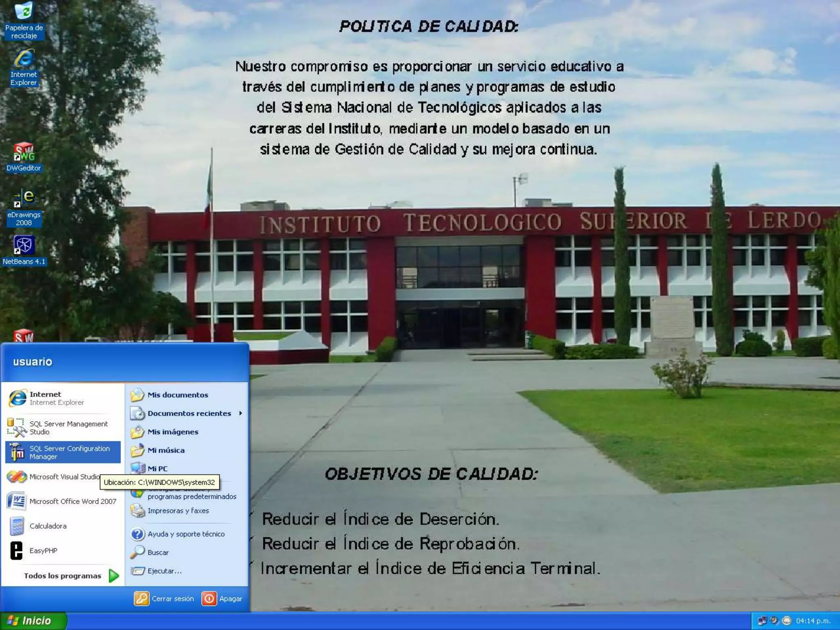The height and width of the screenshot is (630, 840).
Task: Click the Inicio start button
Action: tap(33, 621)
